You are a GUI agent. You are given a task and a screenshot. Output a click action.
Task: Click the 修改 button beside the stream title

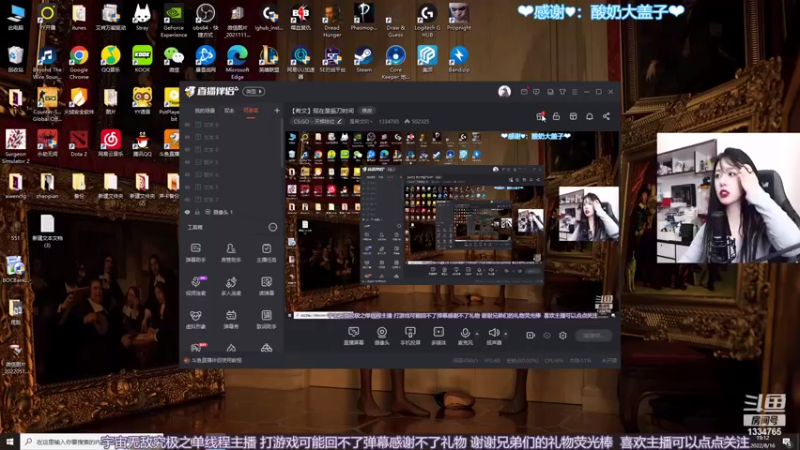[367, 111]
